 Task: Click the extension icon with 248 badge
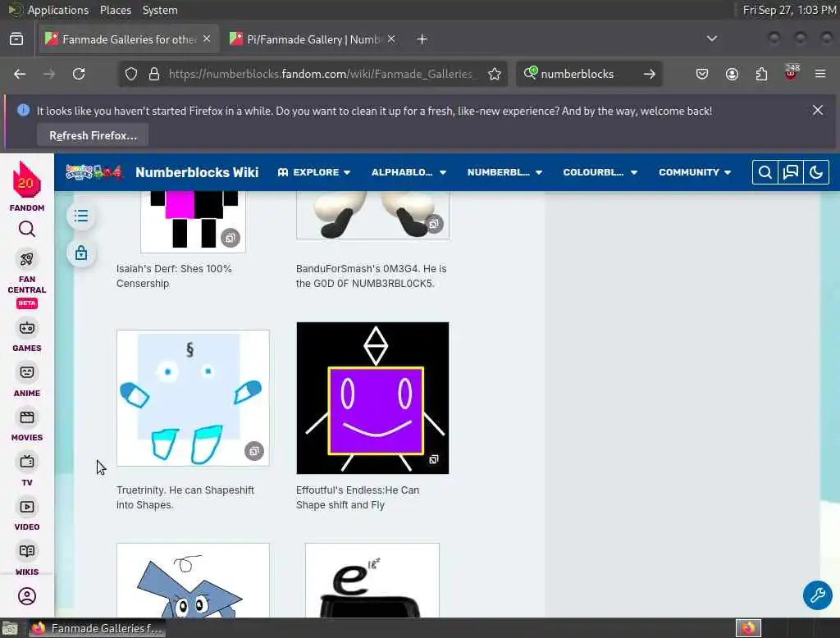791,72
